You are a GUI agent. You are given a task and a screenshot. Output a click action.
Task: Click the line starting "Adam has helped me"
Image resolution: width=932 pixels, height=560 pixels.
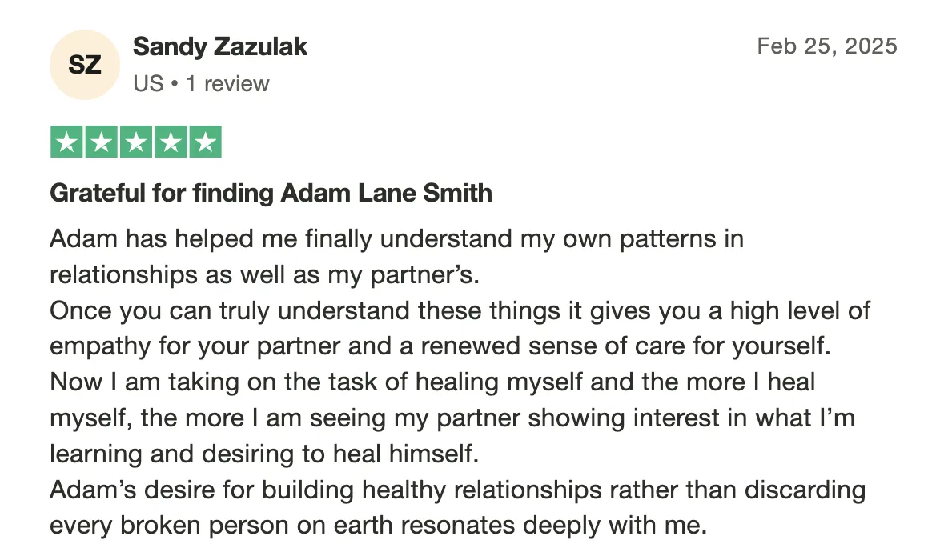coord(396,239)
